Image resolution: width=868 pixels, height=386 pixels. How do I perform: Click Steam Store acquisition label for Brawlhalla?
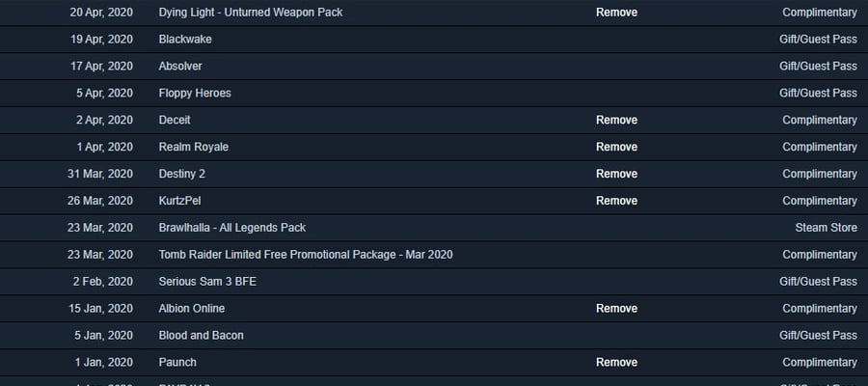tap(826, 228)
